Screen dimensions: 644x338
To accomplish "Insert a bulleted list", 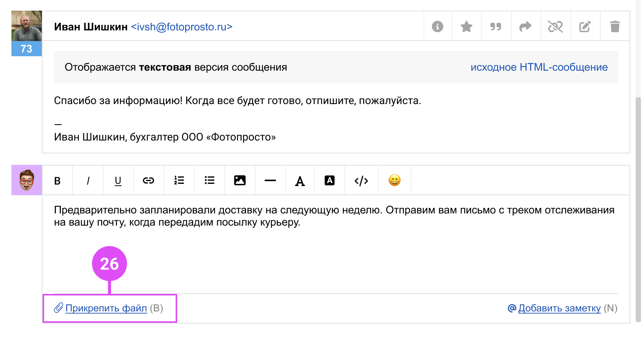I will click(209, 181).
